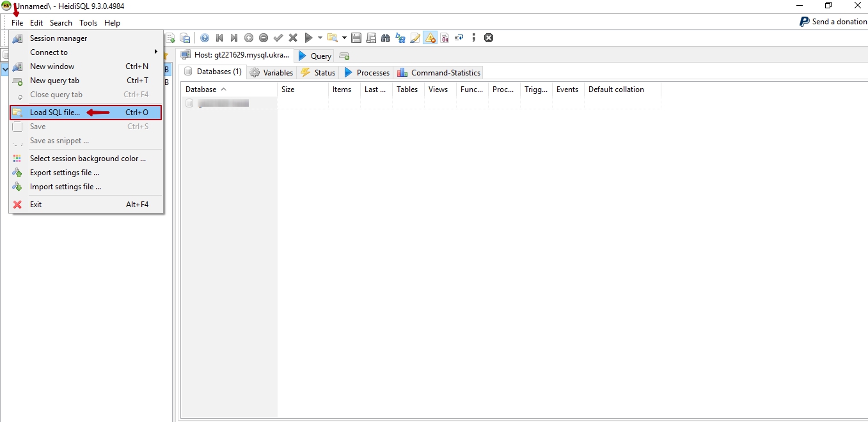The image size is (868, 422).
Task: Choose Session manager from the File menu
Action: tap(86, 38)
